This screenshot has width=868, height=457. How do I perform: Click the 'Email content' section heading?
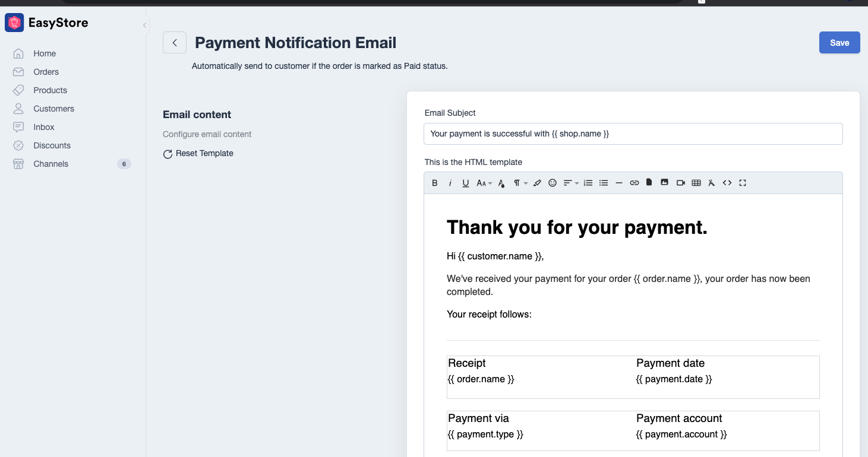(197, 115)
